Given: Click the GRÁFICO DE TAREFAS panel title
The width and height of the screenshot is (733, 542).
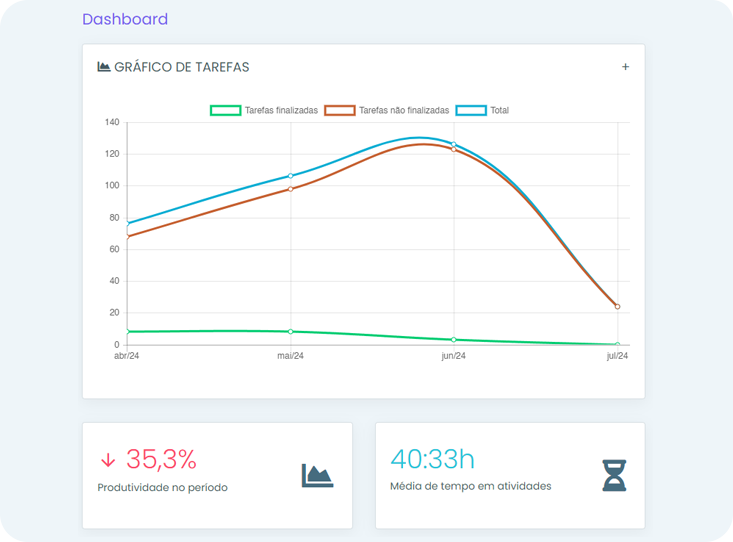Looking at the screenshot, I should (x=182, y=67).
